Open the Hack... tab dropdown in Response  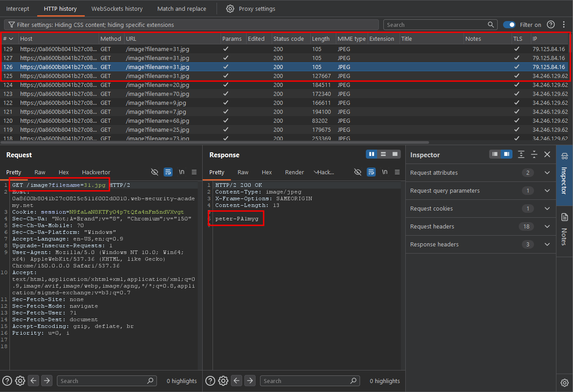click(x=324, y=172)
